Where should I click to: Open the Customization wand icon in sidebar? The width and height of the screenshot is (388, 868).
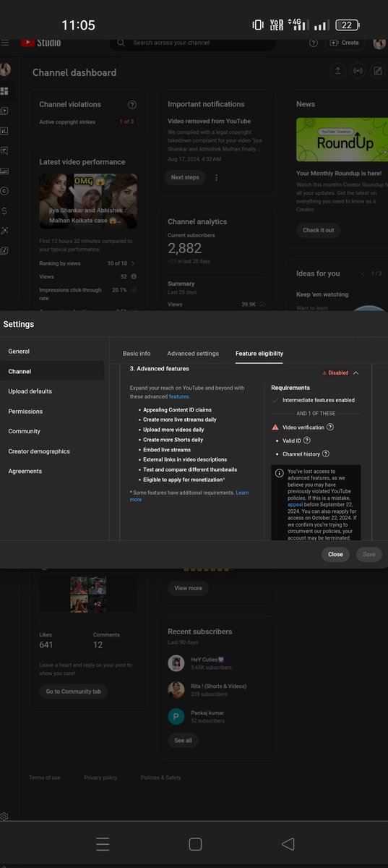tap(4, 231)
